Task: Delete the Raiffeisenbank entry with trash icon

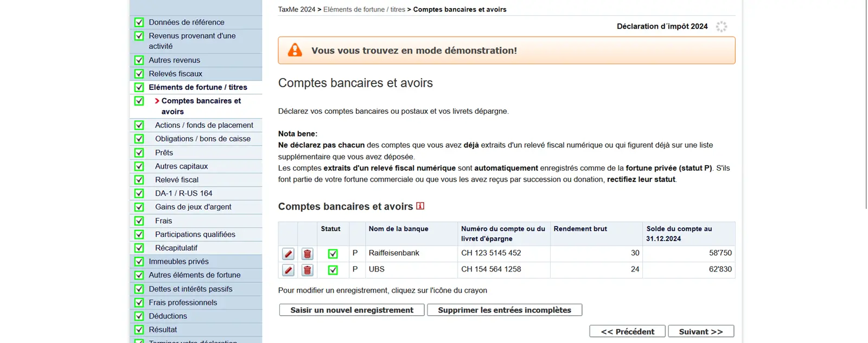Action: pos(307,254)
